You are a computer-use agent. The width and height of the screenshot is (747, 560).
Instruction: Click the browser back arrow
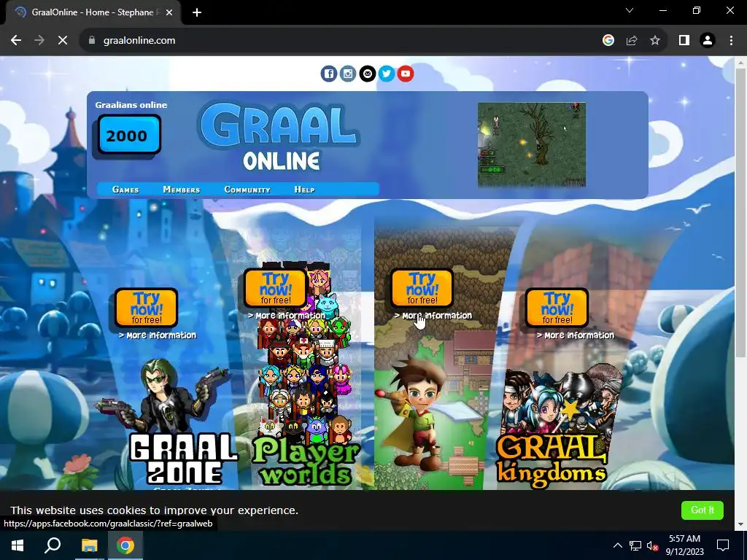[x=16, y=41]
